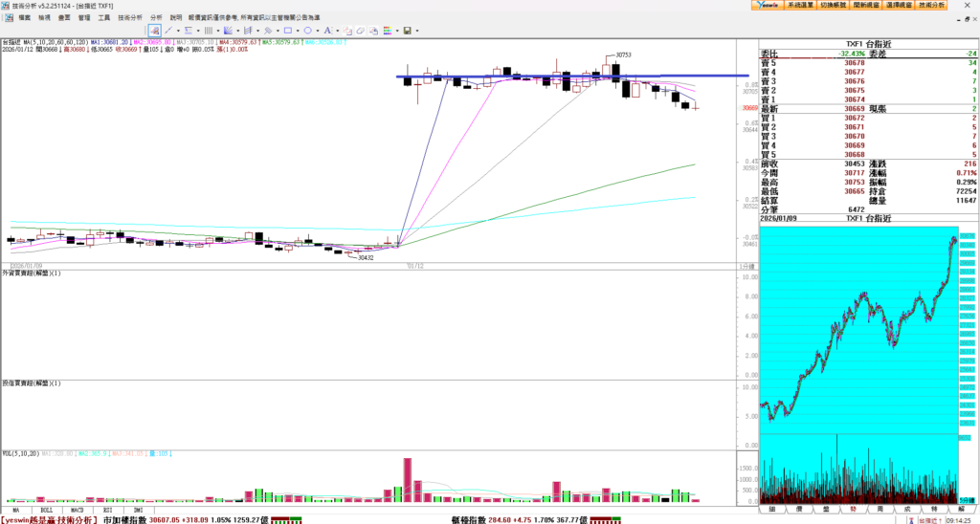The width and height of the screenshot is (980, 524).
Task: Expand the dropdown arrow beside the text tool
Action: pos(338,31)
